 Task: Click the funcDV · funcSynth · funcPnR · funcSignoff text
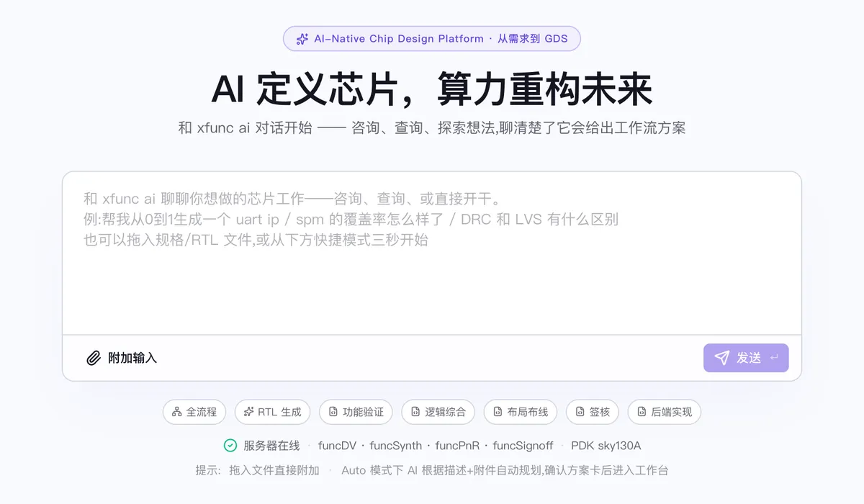click(436, 446)
